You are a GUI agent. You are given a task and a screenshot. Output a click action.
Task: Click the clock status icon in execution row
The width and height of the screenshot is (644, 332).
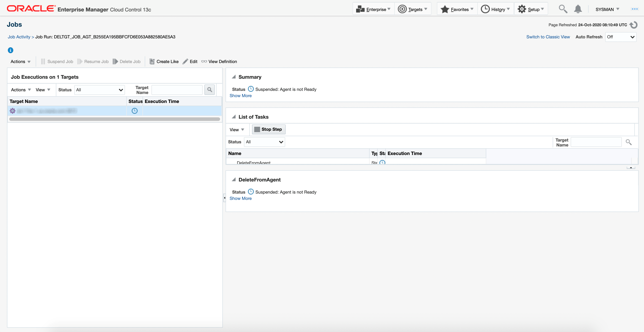(x=134, y=111)
